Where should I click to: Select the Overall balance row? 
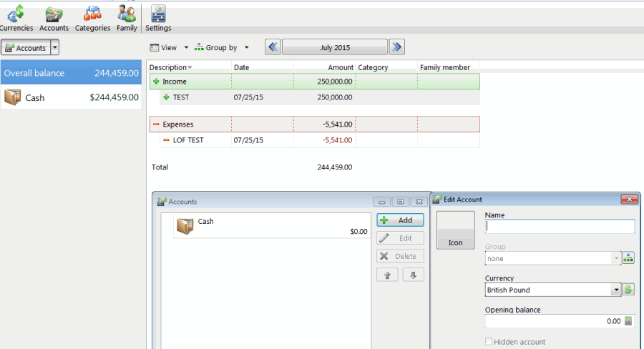[71, 73]
